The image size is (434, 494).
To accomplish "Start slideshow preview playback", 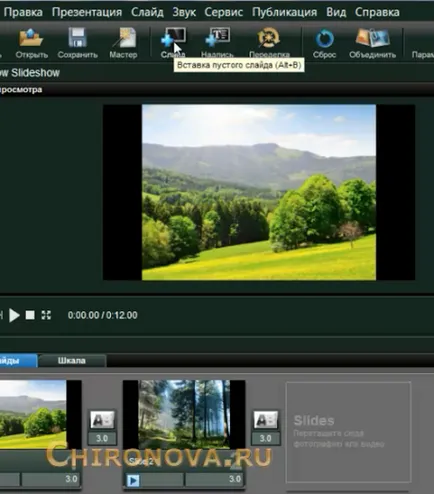I will (x=14, y=315).
